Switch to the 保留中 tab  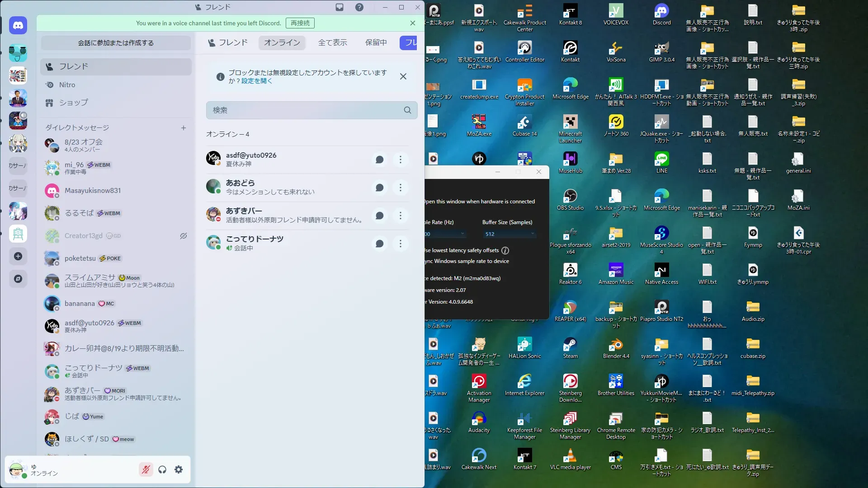coord(376,42)
